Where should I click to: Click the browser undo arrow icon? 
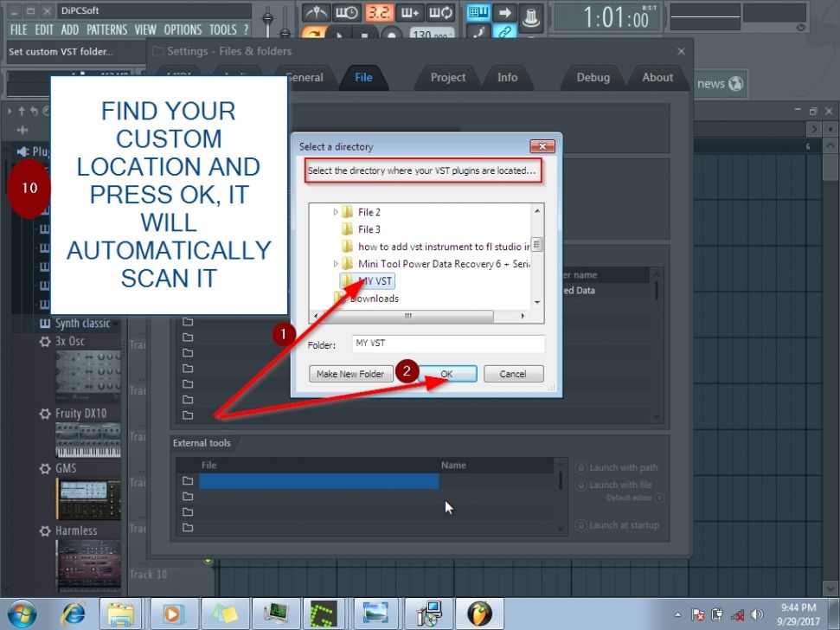(x=34, y=111)
